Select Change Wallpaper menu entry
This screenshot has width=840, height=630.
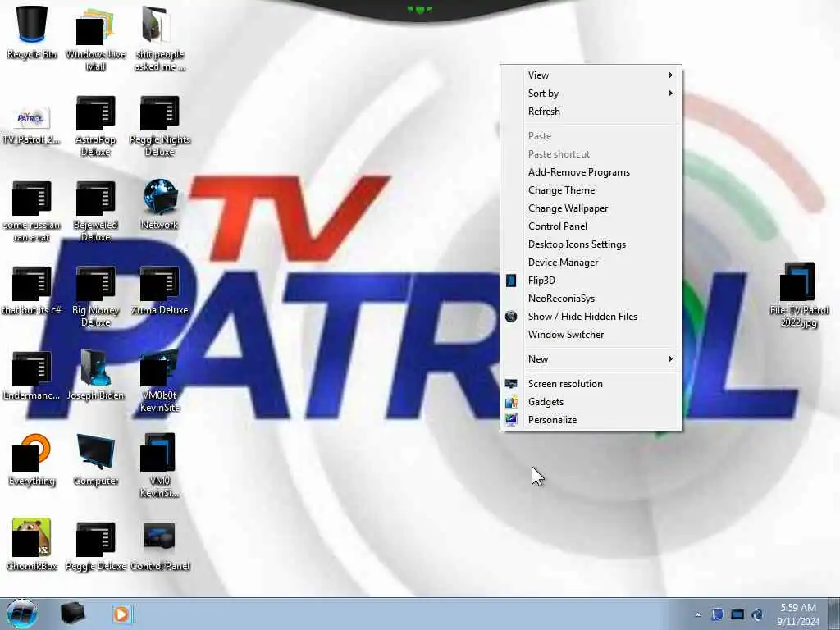pos(591,208)
